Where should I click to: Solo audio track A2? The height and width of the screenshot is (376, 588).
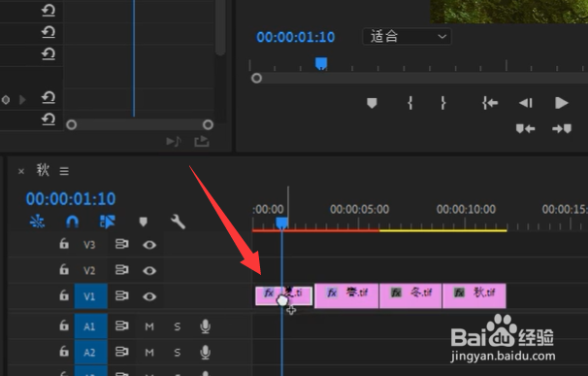click(x=177, y=353)
